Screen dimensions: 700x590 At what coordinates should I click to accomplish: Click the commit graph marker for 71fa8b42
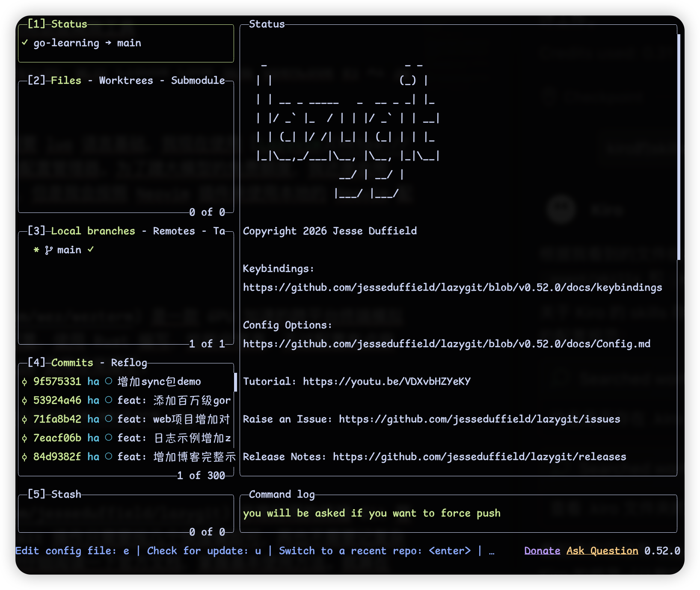24,419
